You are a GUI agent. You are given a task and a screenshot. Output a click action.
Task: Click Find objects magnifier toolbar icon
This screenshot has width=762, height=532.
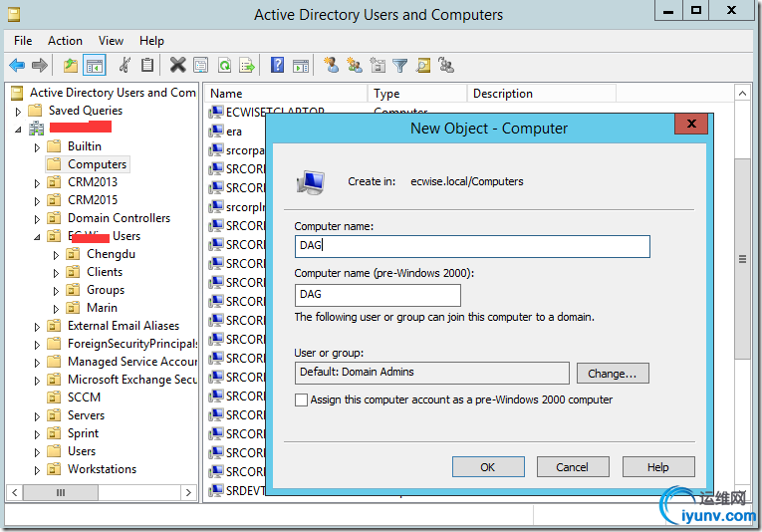point(423,65)
